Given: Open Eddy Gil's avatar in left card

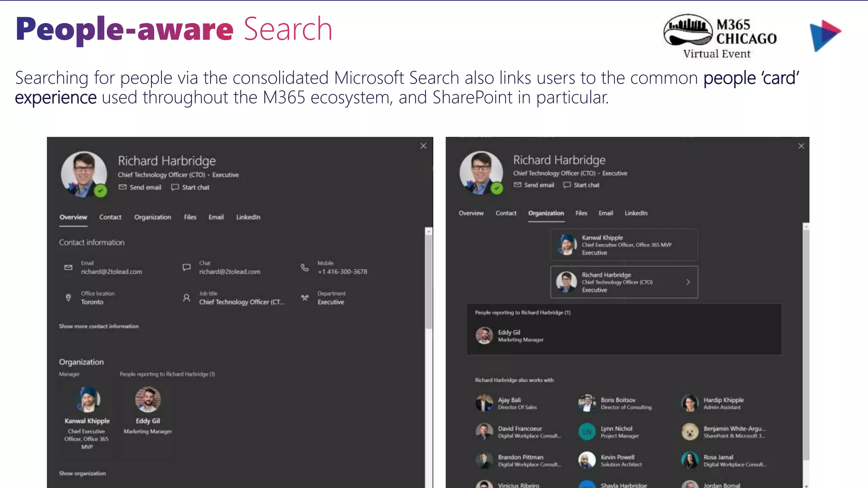Looking at the screenshot, I should [148, 399].
